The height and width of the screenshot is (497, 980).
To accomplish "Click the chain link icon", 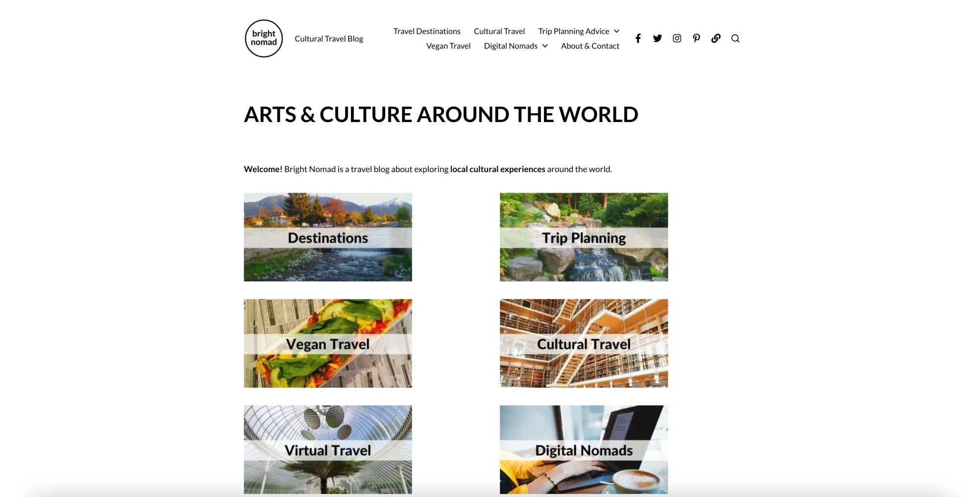I will click(716, 38).
